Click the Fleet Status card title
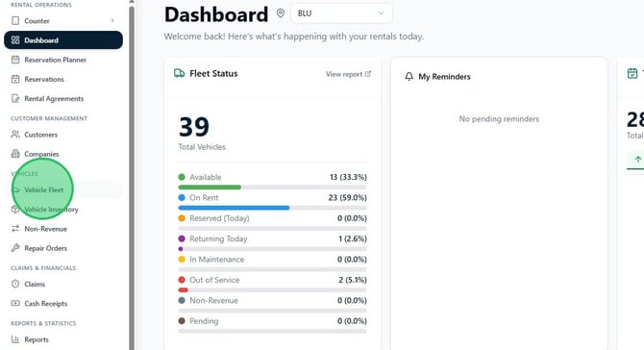This screenshot has height=350, width=644. coord(213,73)
